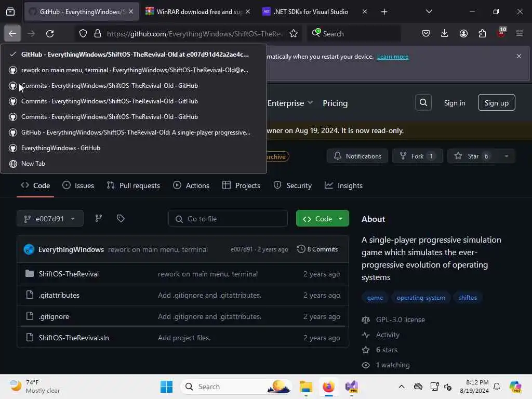Select the 'New Tab' history entry

point(134,164)
